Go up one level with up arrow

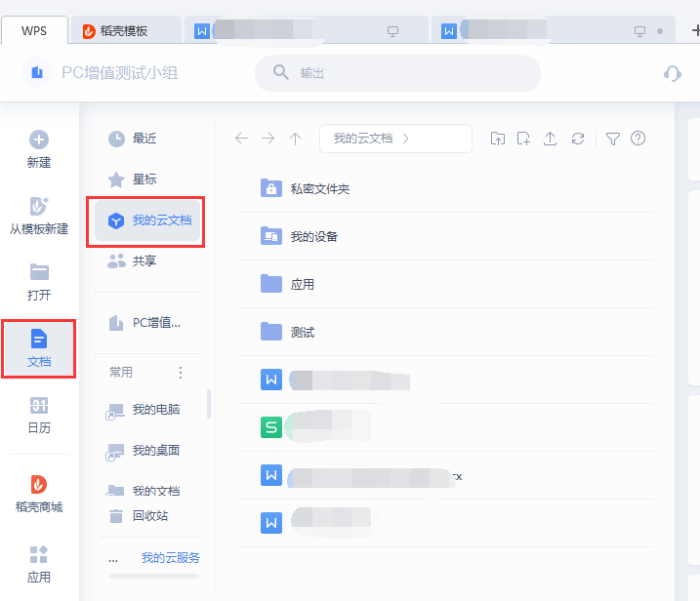coord(295,139)
